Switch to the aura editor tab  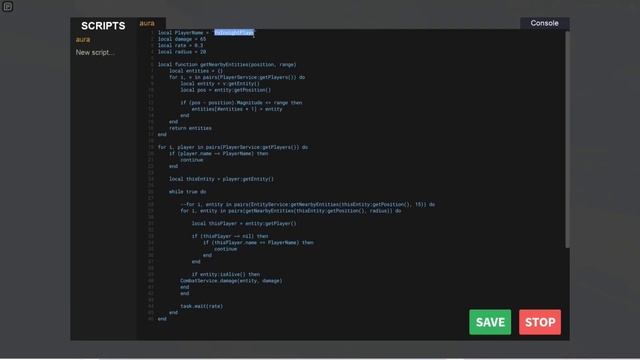[147, 23]
